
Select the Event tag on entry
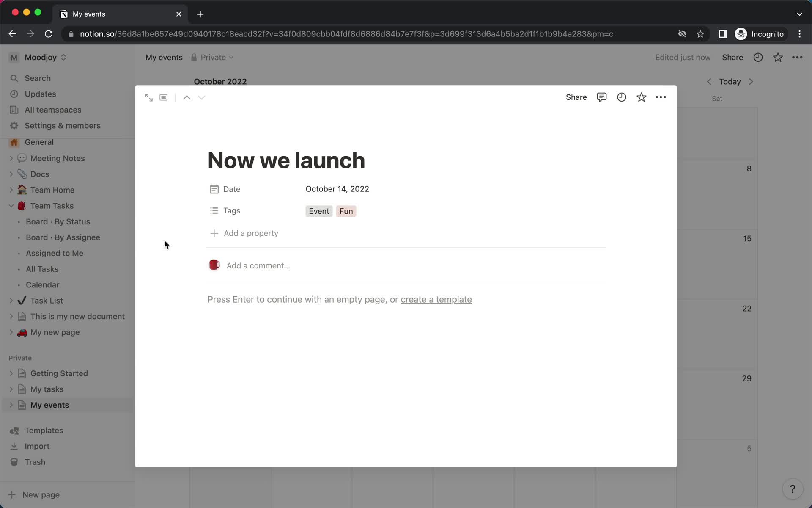tap(318, 211)
